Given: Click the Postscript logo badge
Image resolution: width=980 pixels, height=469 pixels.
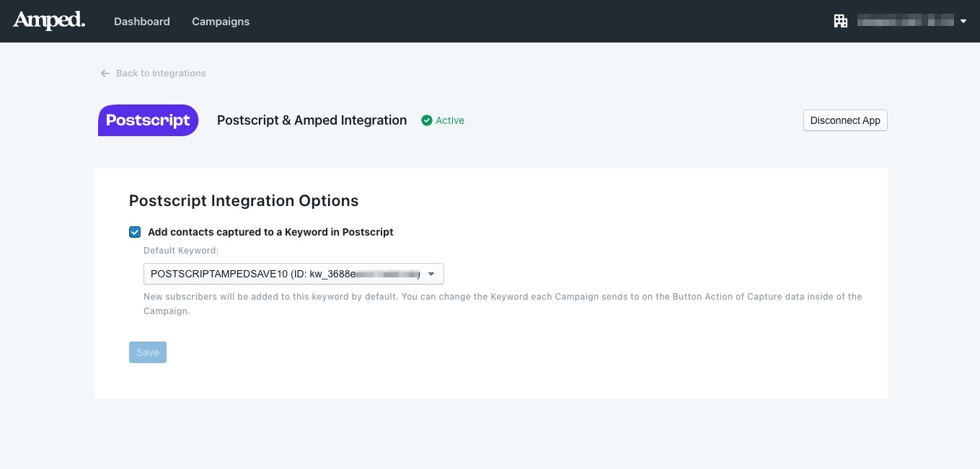Looking at the screenshot, I should [x=148, y=120].
